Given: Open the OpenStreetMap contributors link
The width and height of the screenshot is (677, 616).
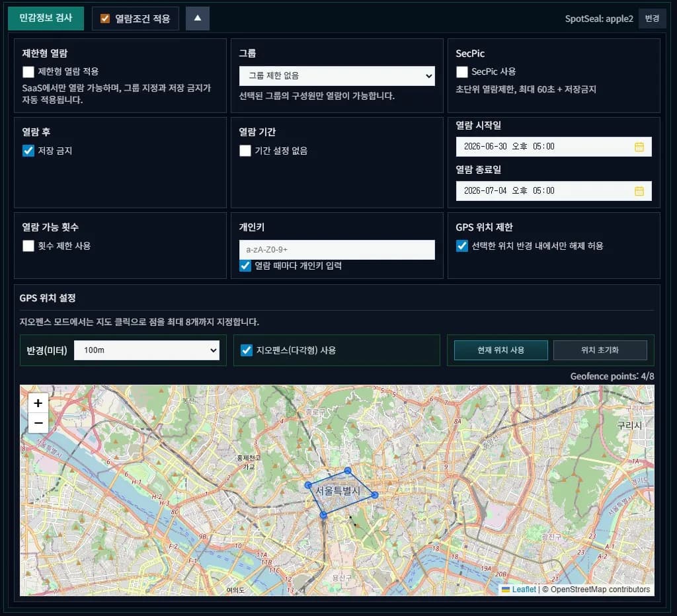Looking at the screenshot, I should (x=600, y=590).
